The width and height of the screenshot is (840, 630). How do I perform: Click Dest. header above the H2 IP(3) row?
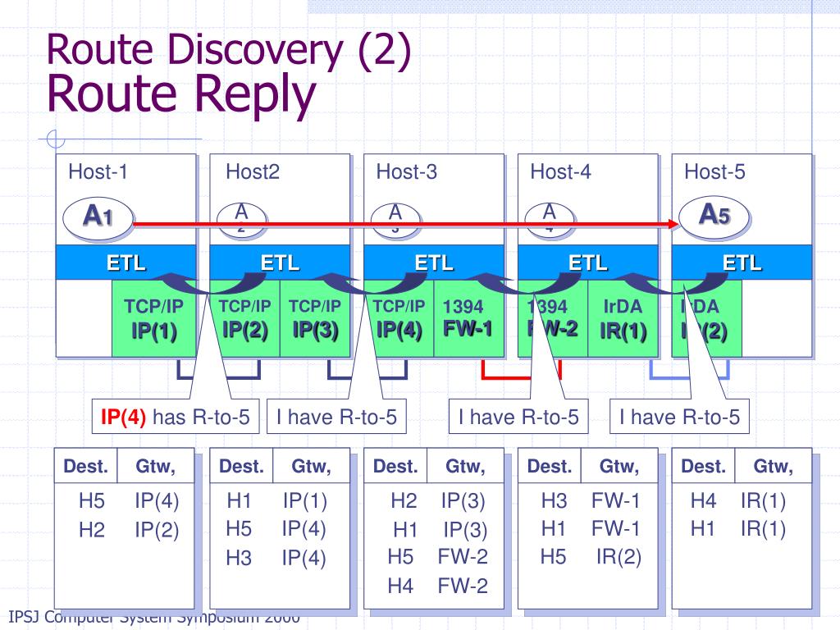395,466
